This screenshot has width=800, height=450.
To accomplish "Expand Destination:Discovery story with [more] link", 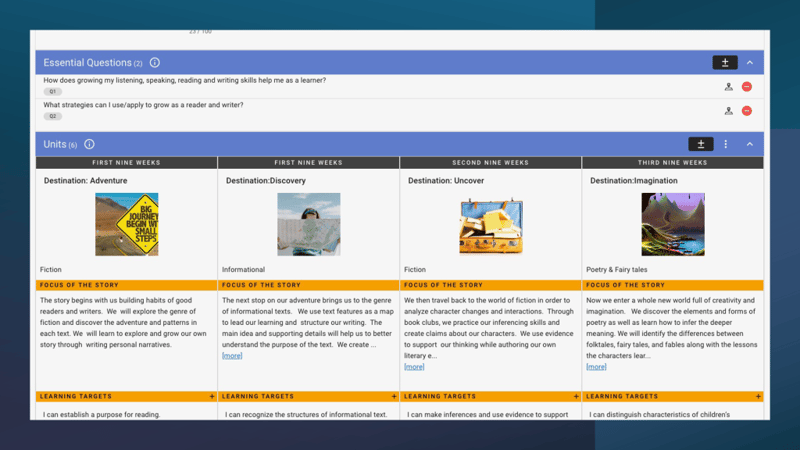I will click(x=232, y=356).
